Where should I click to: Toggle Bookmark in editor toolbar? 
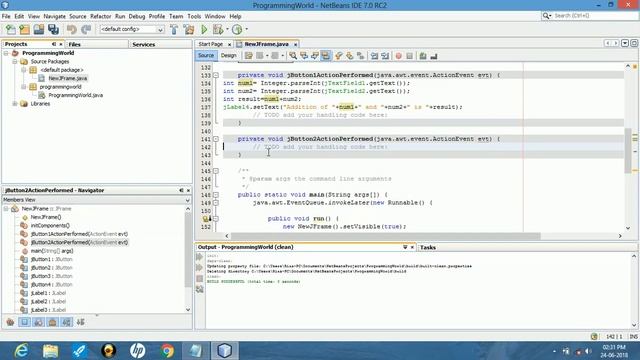(x=360, y=56)
